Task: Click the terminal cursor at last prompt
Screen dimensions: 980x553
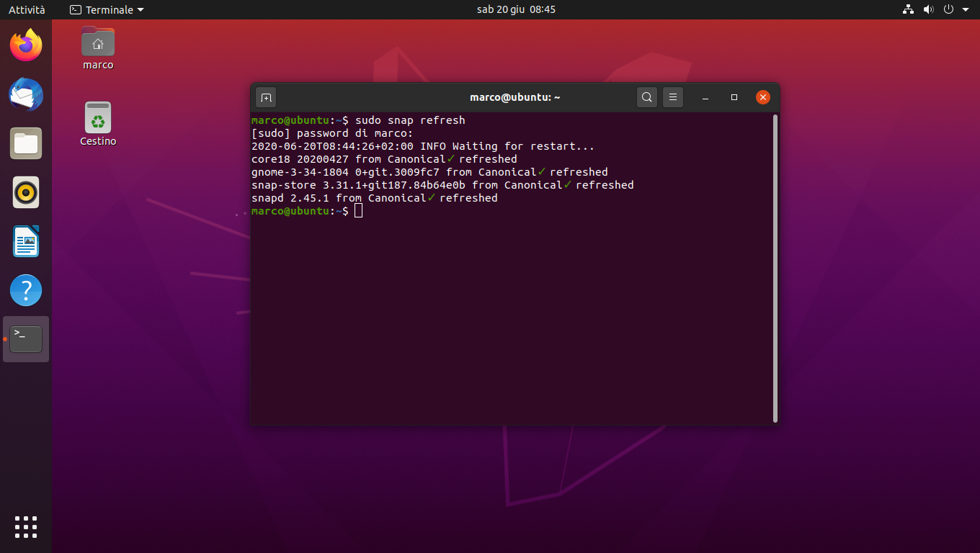Action: 359,211
